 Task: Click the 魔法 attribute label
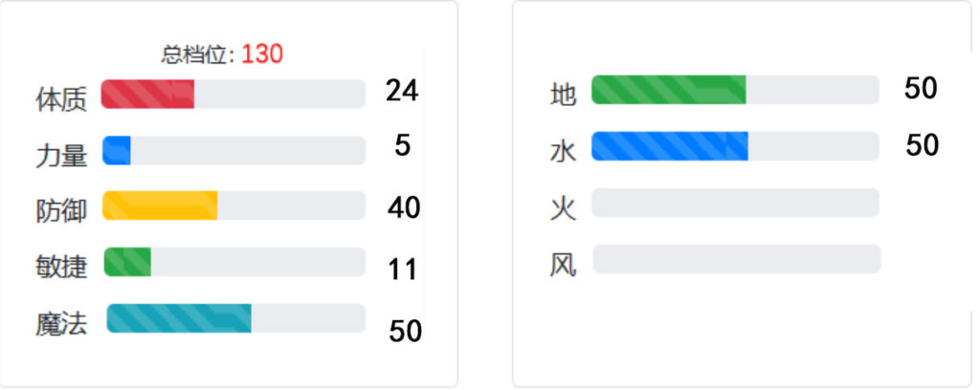click(x=61, y=324)
